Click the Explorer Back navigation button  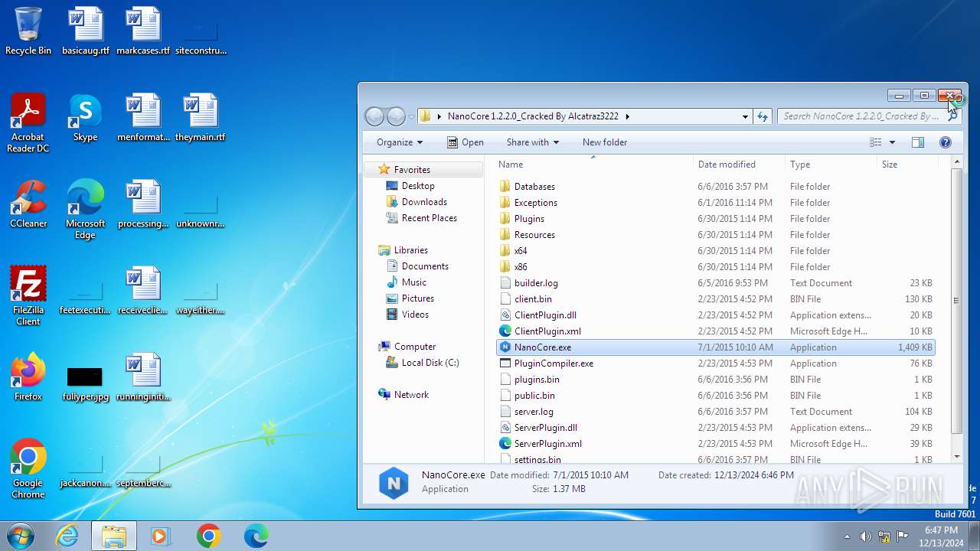point(374,116)
